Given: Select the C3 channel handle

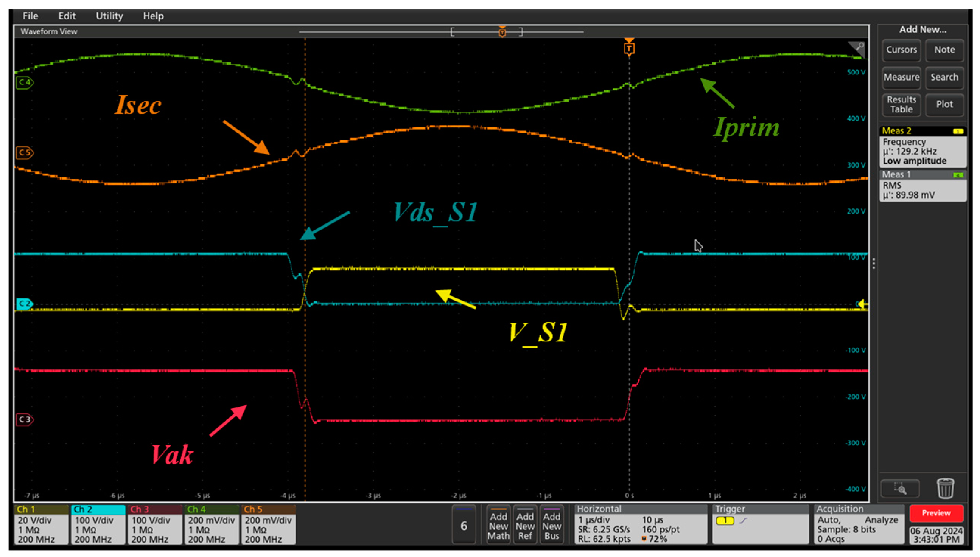Looking at the screenshot, I should (25, 419).
